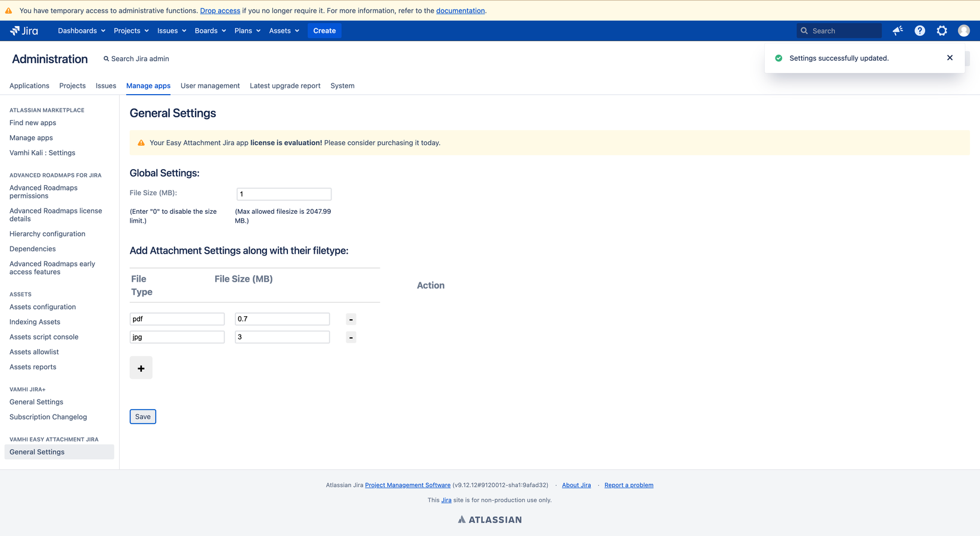Screen dimensions: 980x536
Task: Click Search Jira admin
Action: click(x=137, y=58)
